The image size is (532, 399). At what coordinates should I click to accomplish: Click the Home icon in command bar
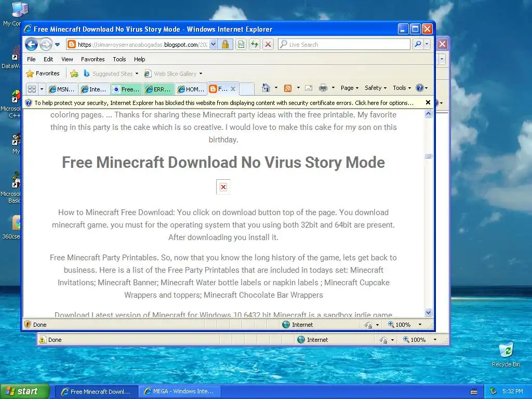pyautogui.click(x=266, y=88)
